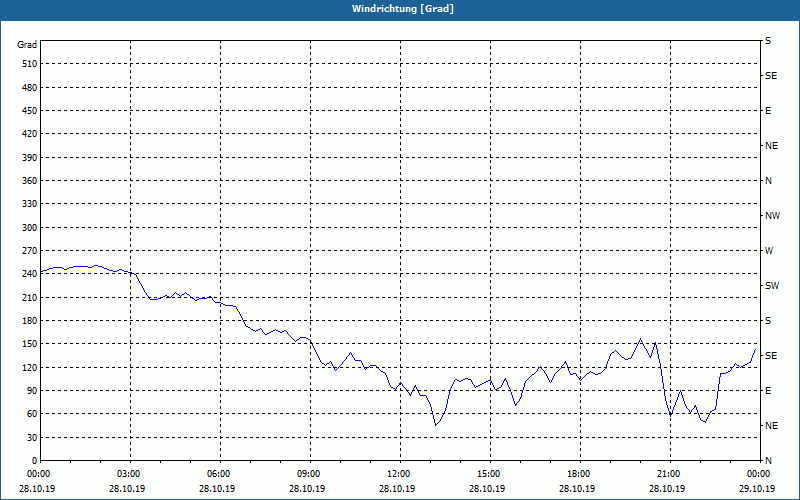Click the NW compass label on right axis
Image resolution: width=800 pixels, height=500 pixels.
tap(772, 216)
